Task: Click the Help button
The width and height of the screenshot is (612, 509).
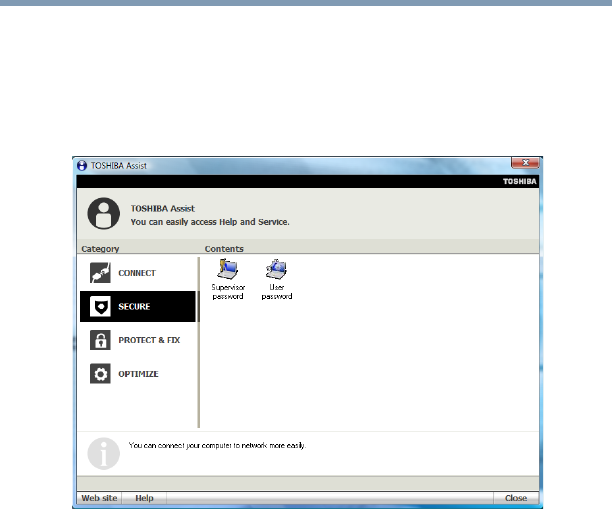Action: pyautogui.click(x=144, y=498)
